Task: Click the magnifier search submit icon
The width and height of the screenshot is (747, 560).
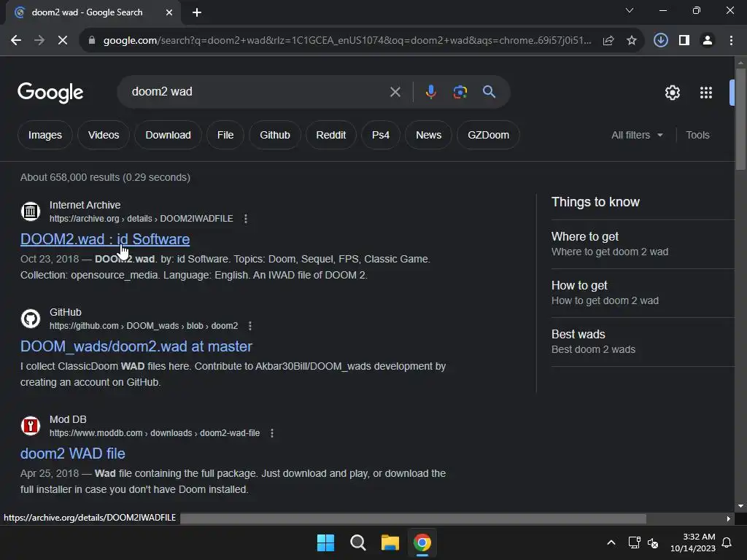Action: coord(489,92)
